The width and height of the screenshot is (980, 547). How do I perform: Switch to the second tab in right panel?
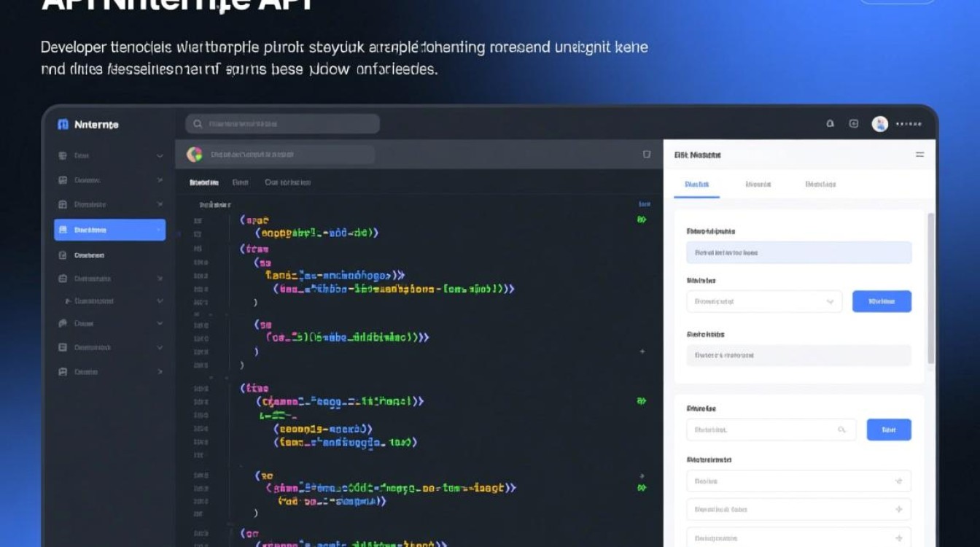pyautogui.click(x=758, y=185)
